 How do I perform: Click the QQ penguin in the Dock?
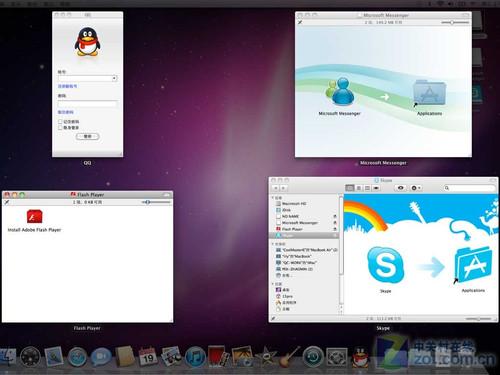[x=360, y=357]
